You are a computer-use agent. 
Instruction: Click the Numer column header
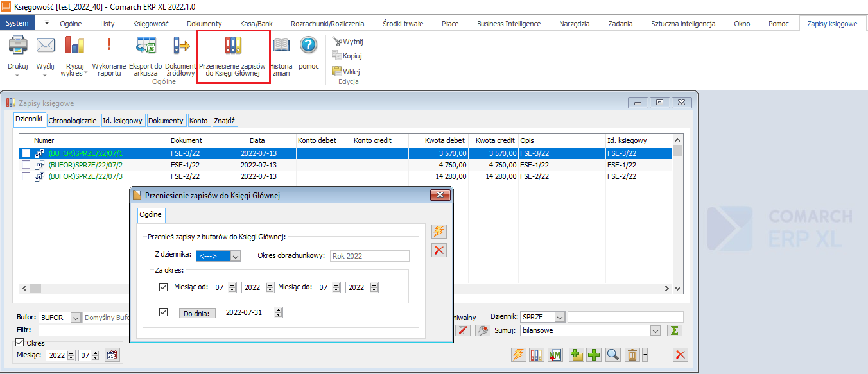94,140
